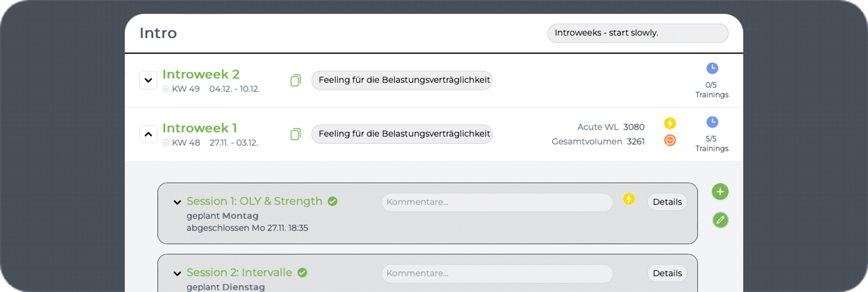Viewport: 868px width, 292px height.
Task: Copy Introweek 1 using duplicate icon
Action: tap(296, 134)
